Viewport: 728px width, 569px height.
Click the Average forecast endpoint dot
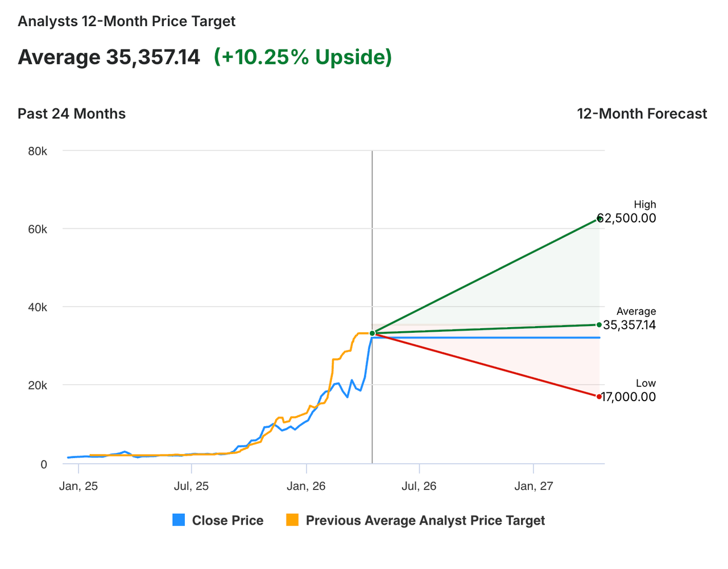(599, 325)
